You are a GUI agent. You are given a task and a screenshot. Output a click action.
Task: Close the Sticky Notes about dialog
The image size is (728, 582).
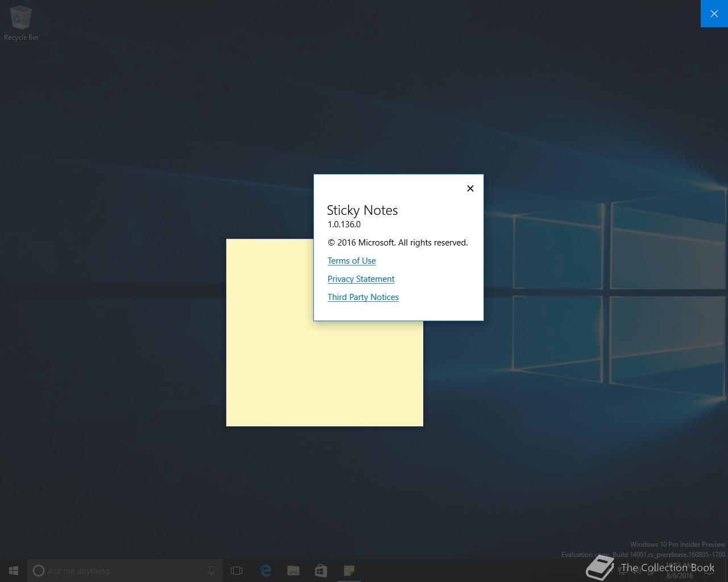coord(470,188)
